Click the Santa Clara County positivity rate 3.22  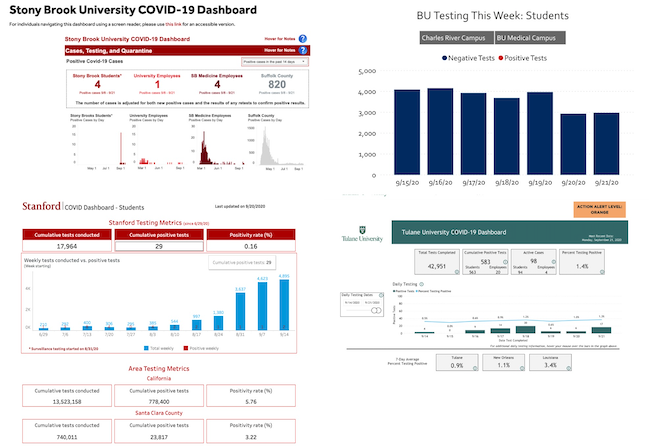pos(251,437)
